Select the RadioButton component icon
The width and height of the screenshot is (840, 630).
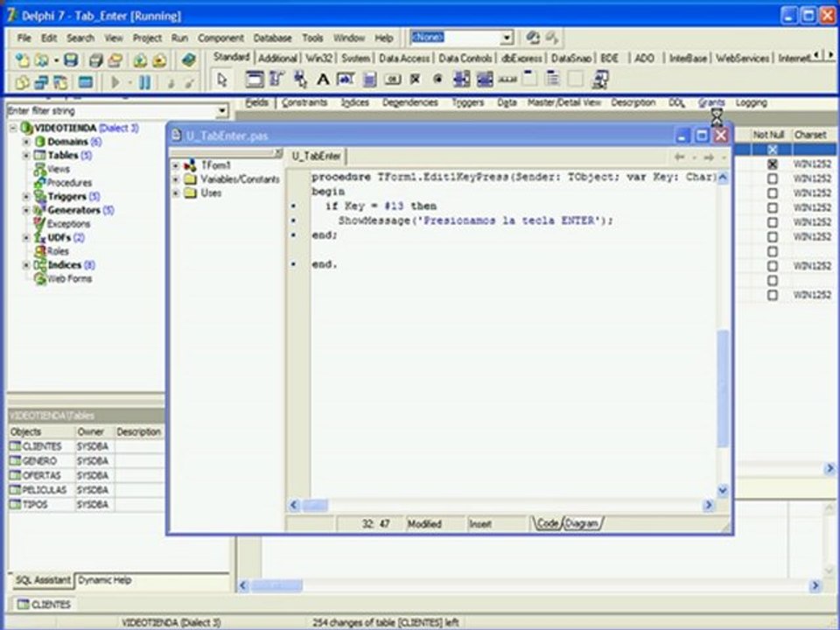pos(437,80)
